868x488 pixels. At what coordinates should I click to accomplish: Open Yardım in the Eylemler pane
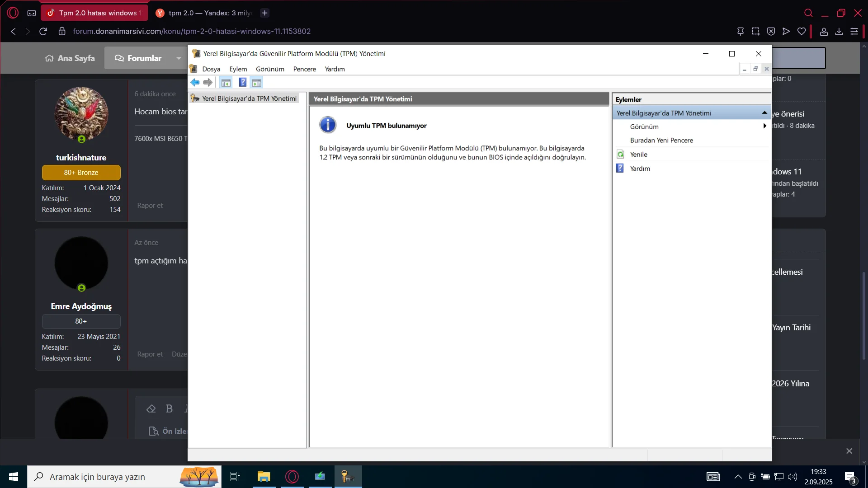tap(640, 169)
